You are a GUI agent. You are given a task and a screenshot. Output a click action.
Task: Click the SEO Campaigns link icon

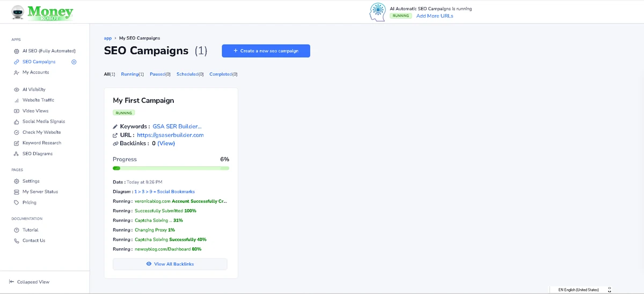tap(17, 62)
